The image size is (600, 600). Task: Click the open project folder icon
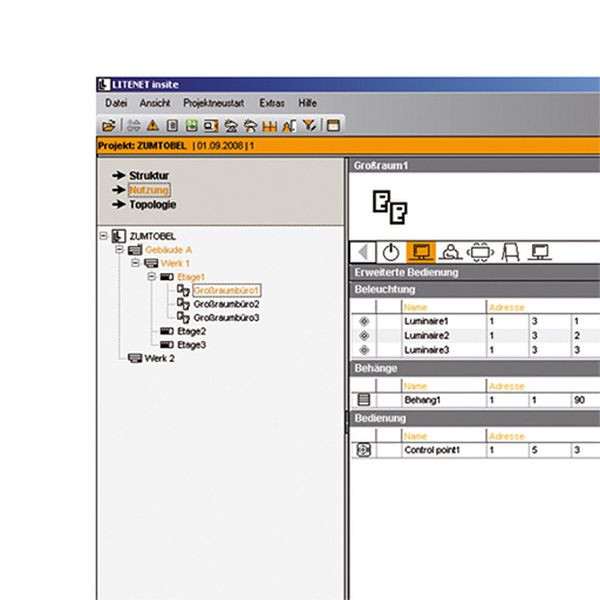[x=108, y=125]
